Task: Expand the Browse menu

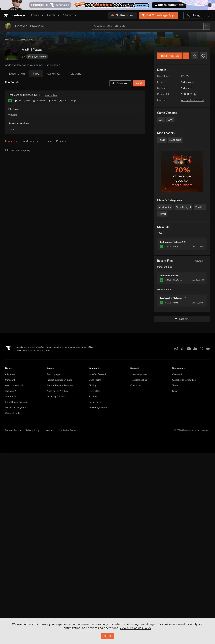Action: [37, 15]
